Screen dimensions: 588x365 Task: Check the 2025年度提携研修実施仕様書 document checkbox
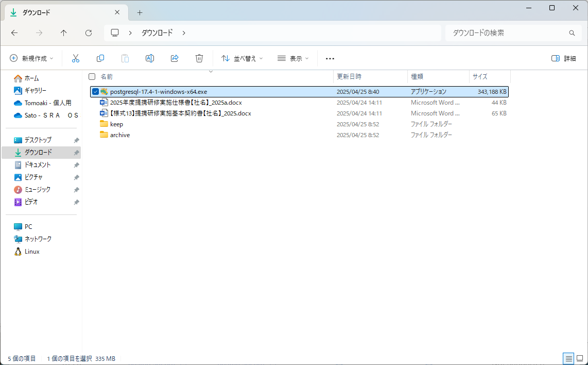click(95, 102)
